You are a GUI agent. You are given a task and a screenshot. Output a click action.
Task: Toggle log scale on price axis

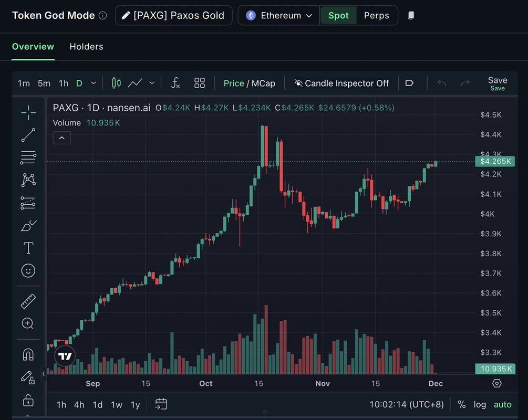pyautogui.click(x=480, y=404)
